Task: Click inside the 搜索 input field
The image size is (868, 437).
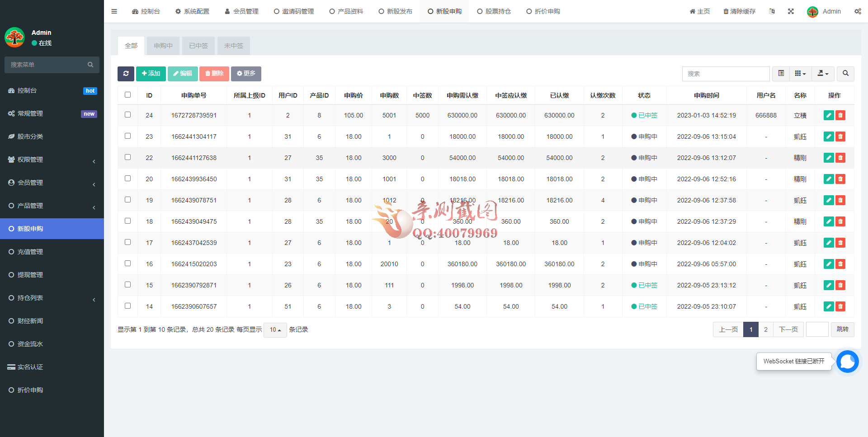Action: point(726,74)
